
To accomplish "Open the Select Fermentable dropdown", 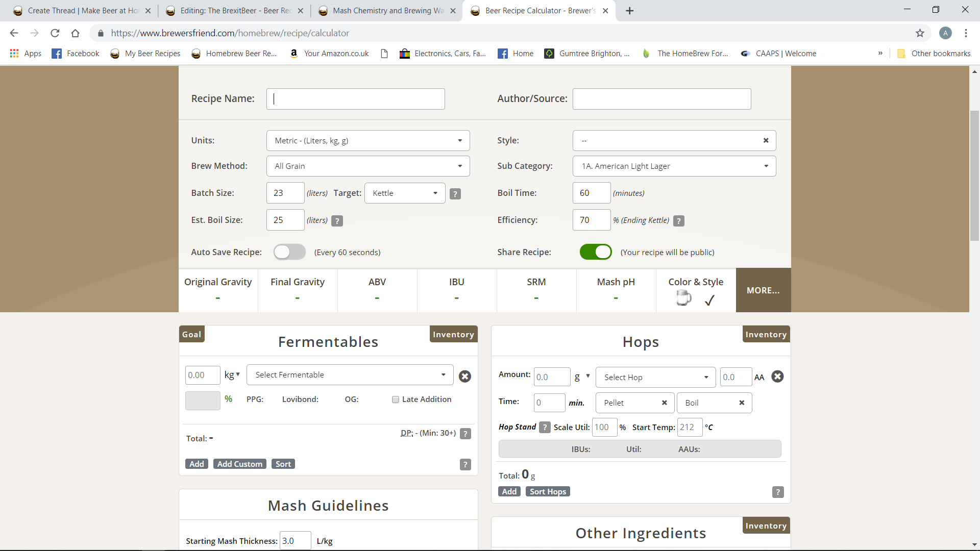I will tap(350, 375).
